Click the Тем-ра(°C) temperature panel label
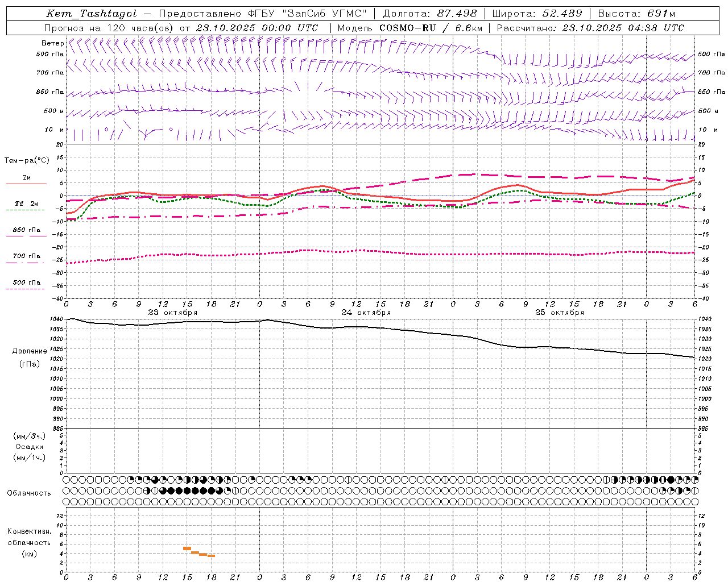 [x=27, y=161]
